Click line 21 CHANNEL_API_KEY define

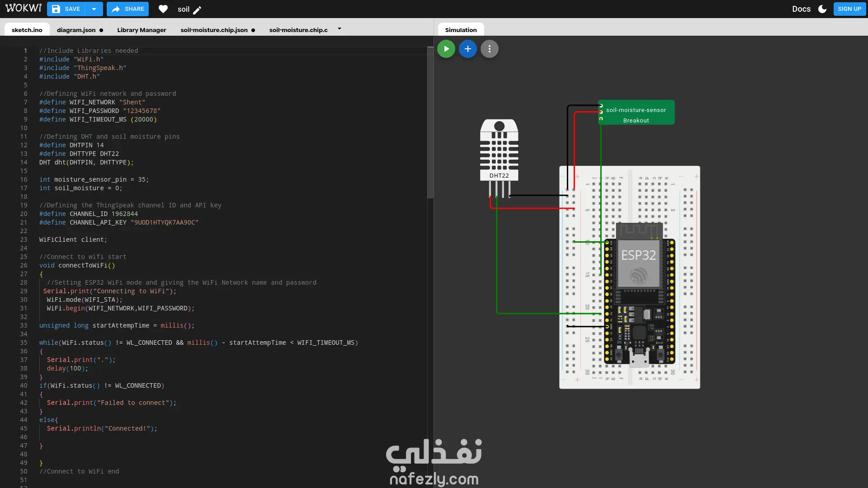(119, 222)
